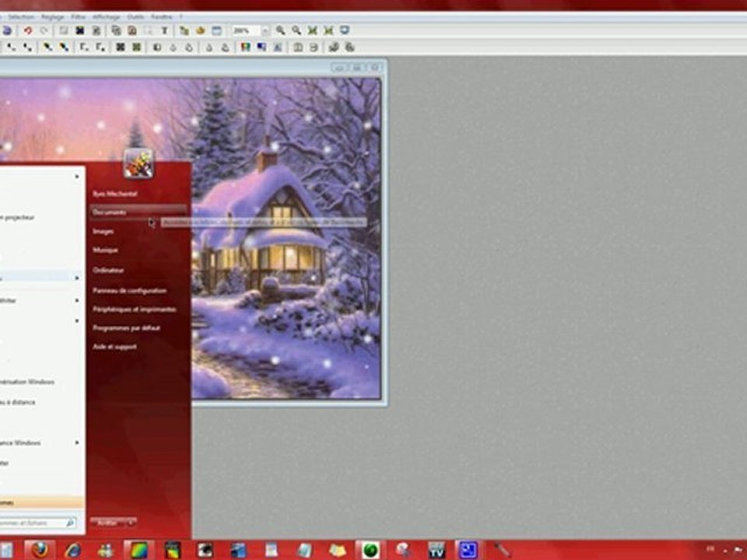Expand submenu arrow of the entry ending 'ance Windows'
This screenshot has width=747, height=560.
coord(77,443)
